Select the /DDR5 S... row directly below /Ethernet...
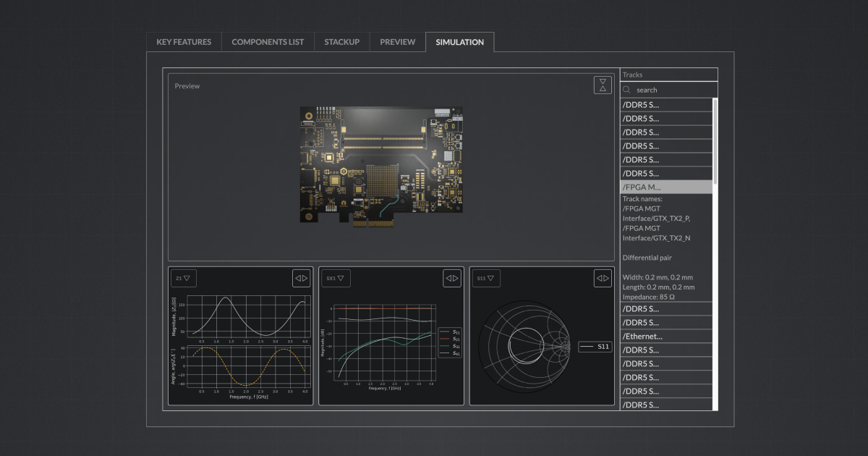This screenshot has width=868, height=456. coord(666,350)
